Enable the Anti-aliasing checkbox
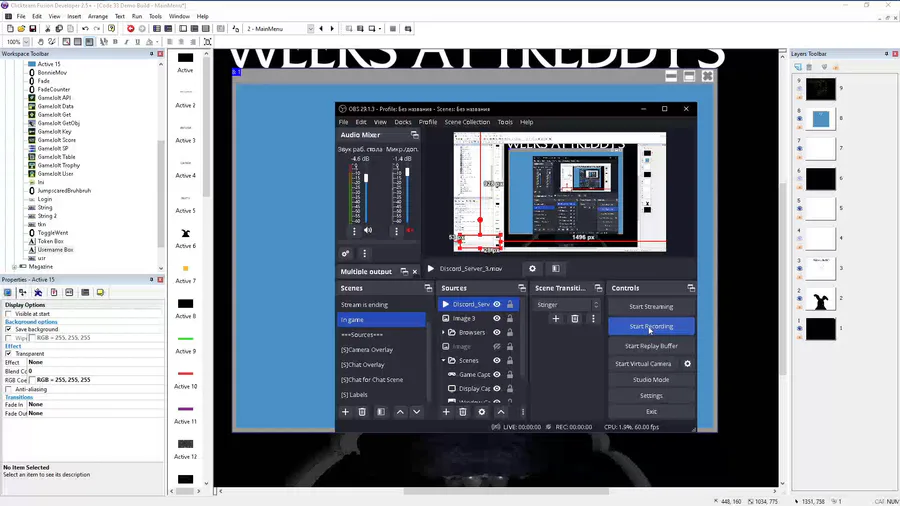The width and height of the screenshot is (900, 506). tap(9, 389)
